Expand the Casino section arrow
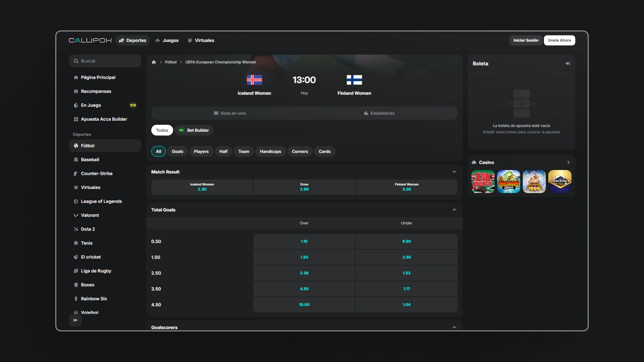This screenshot has width=644, height=362. (568, 163)
